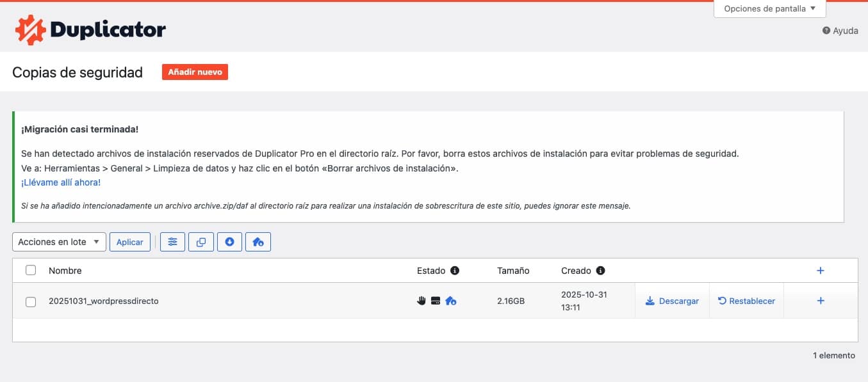Viewport: 868px width, 382px height.
Task: Click the Duplicator logo
Action: pyautogui.click(x=90, y=29)
